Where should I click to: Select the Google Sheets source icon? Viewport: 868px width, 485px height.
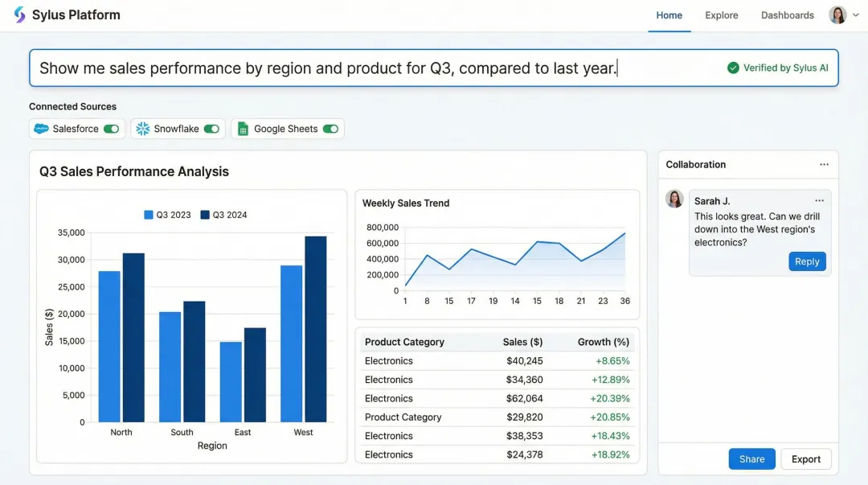coord(242,129)
